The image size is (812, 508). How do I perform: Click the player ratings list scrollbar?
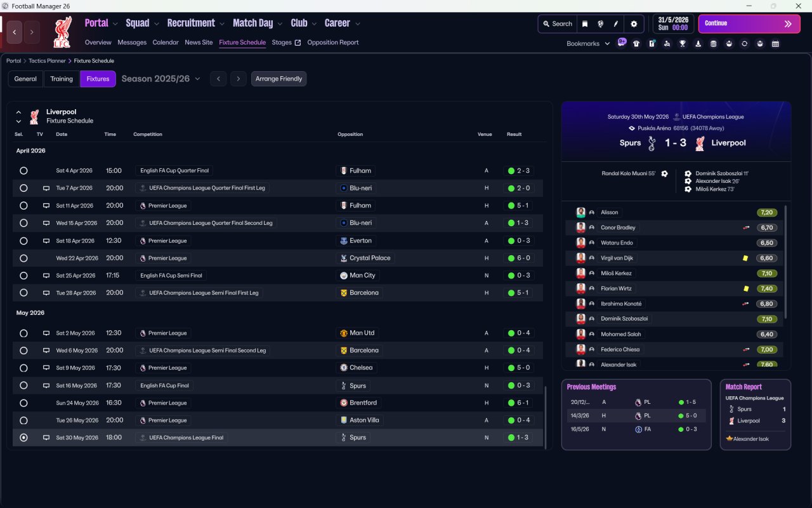[x=786, y=262]
